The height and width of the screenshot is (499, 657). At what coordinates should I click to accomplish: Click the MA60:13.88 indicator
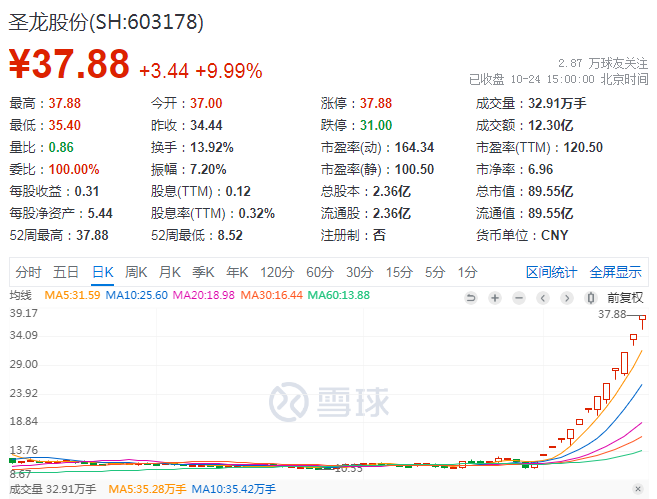(339, 295)
